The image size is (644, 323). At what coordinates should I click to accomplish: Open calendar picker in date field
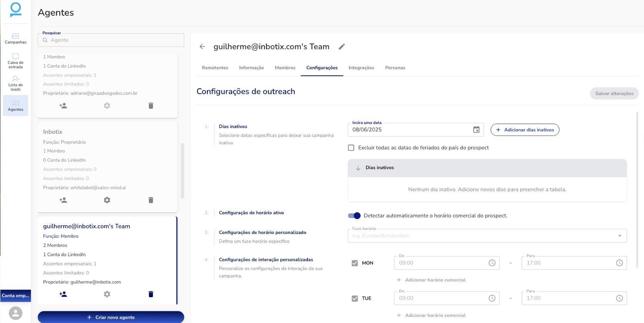point(476,130)
